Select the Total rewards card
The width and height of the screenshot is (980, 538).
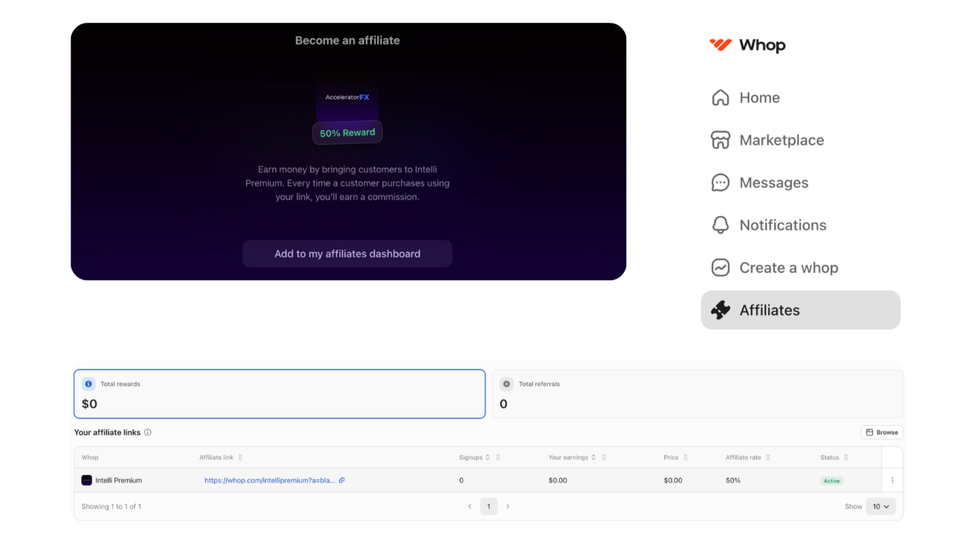click(279, 394)
